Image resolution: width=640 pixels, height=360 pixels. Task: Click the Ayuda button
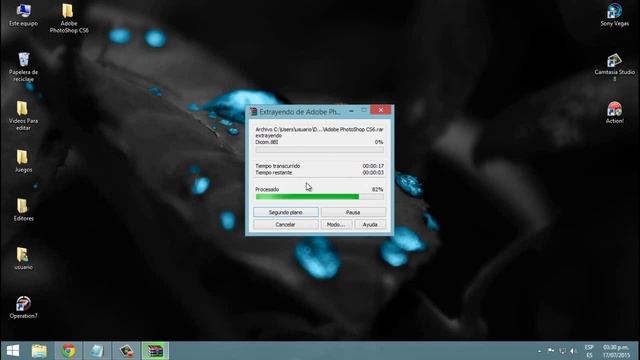370,224
